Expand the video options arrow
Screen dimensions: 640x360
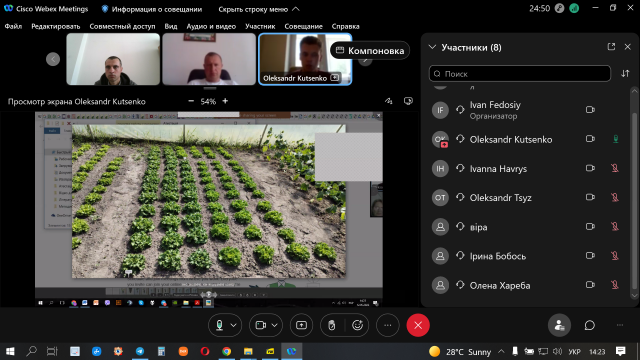[275, 325]
